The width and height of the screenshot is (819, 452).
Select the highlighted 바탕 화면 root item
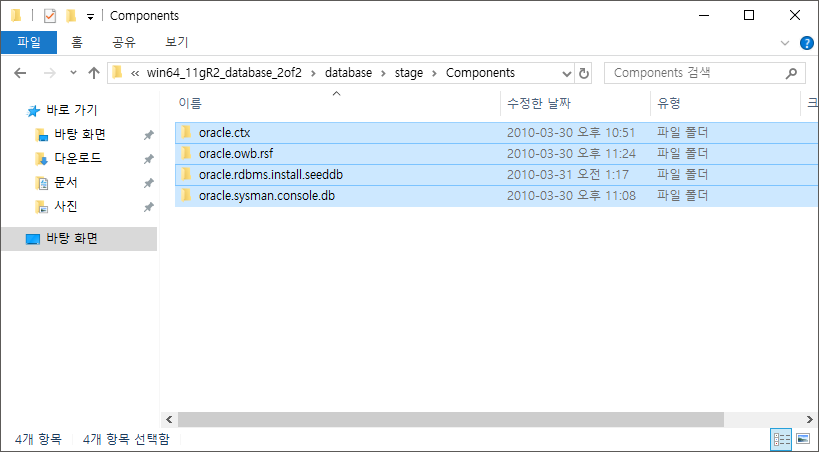[79, 239]
